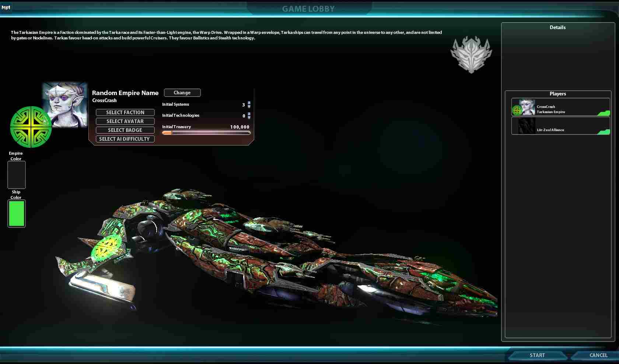Open the Select Faction menu
Viewport: 619px width, 364px height.
coord(125,112)
